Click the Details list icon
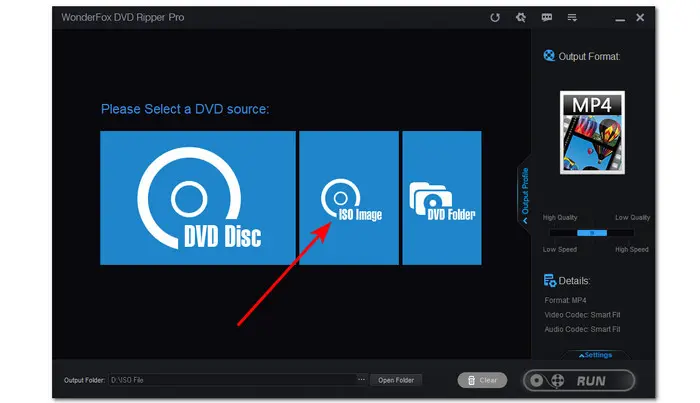Screen dimensions: 700x403 coord(550,280)
